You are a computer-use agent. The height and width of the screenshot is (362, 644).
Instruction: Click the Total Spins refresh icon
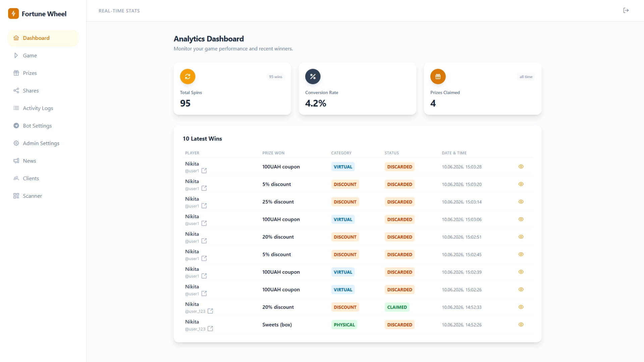[187, 76]
